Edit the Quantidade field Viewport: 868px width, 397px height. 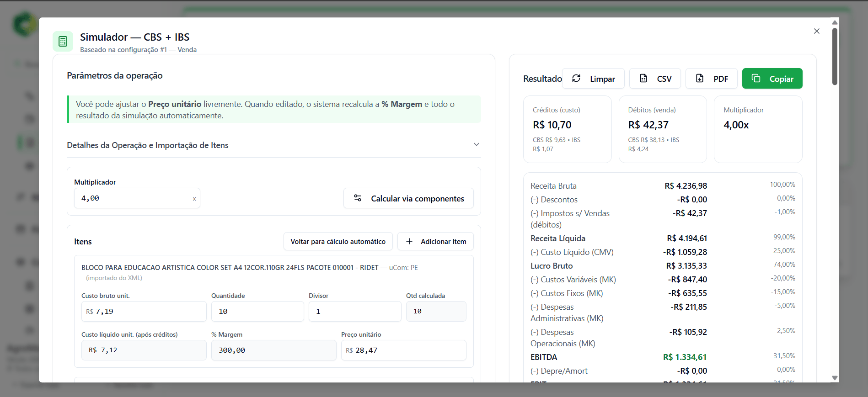pos(257,312)
